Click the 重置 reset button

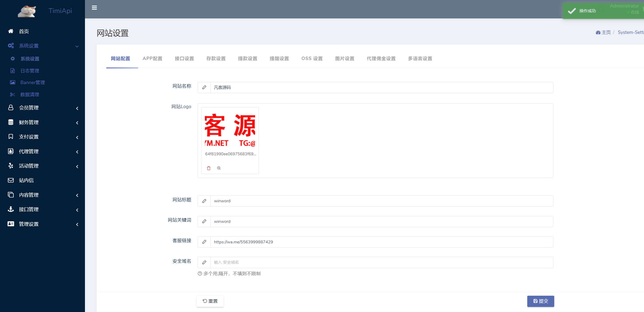tap(210, 301)
